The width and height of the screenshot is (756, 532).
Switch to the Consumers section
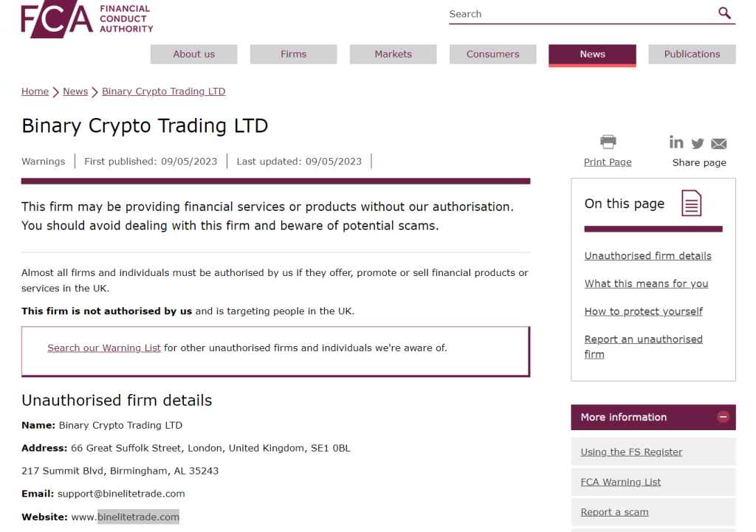coord(492,53)
